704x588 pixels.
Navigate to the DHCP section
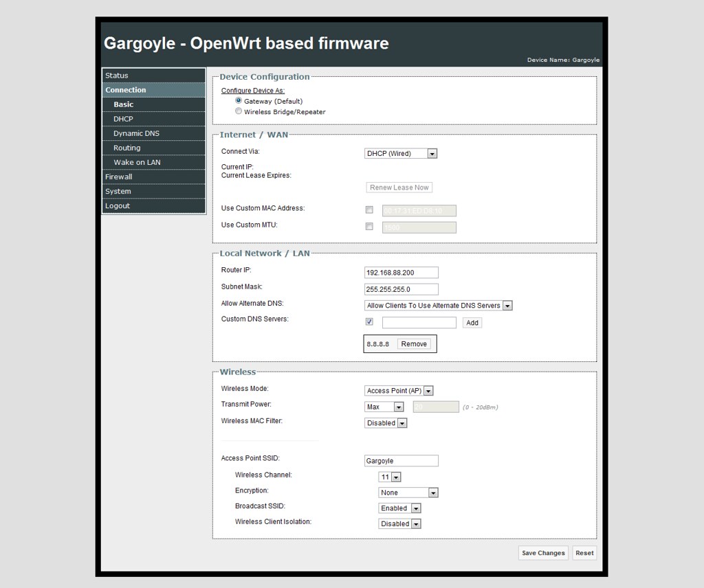[122, 118]
